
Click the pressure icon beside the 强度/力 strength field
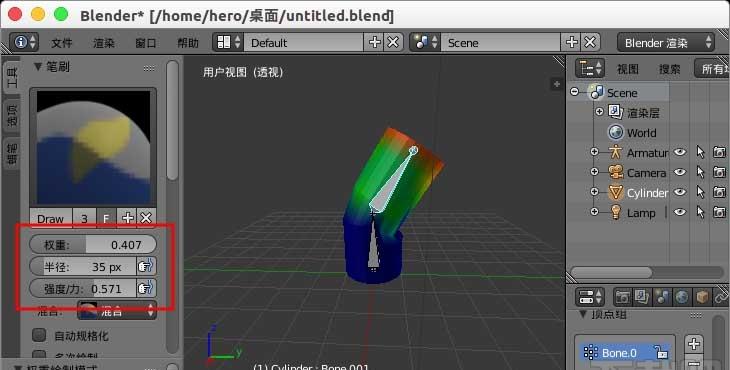[x=146, y=289]
